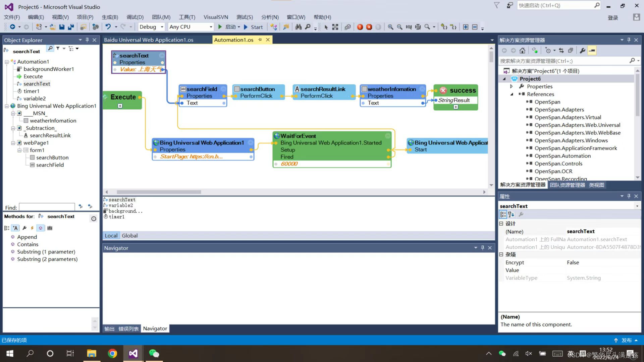Click the Save All toolbar icon

pos(71,27)
